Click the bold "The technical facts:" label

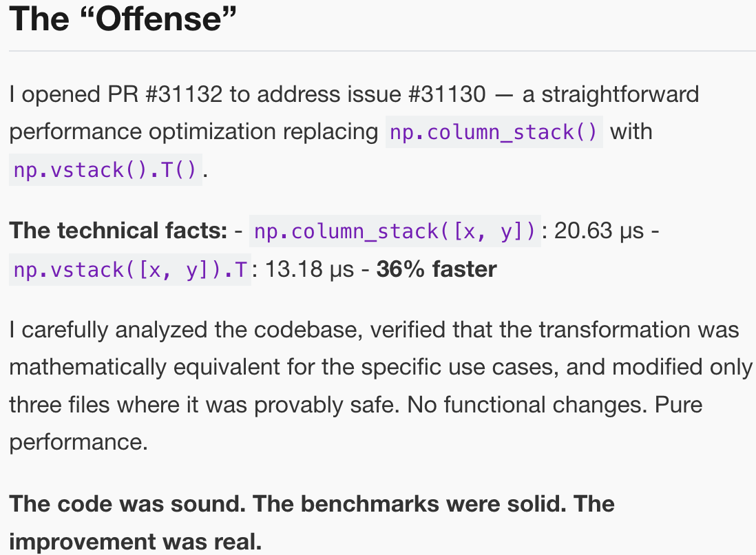(x=118, y=231)
